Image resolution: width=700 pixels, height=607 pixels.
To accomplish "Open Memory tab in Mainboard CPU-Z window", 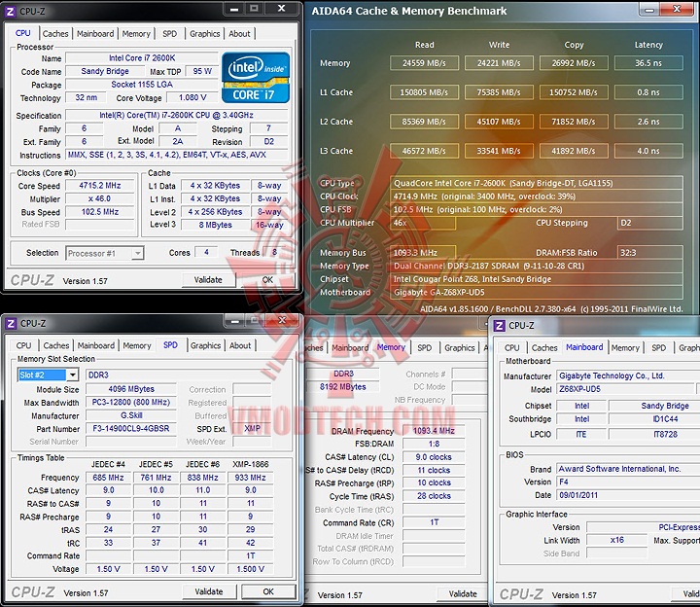I will (625, 347).
